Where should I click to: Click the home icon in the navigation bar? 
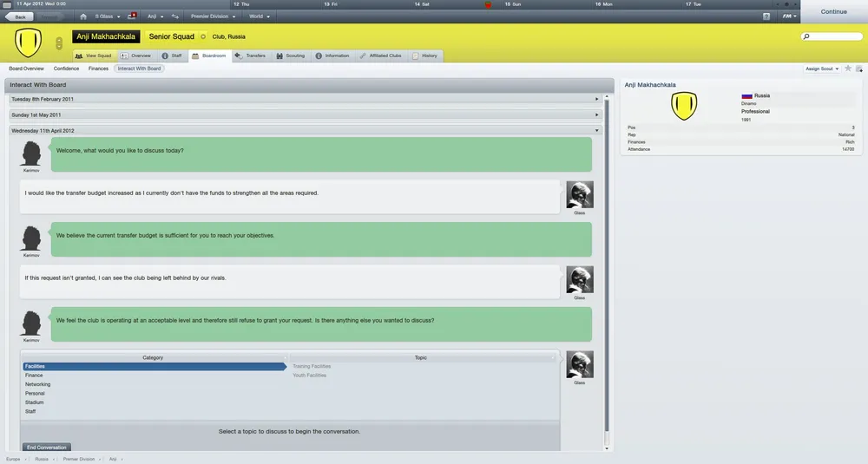[x=83, y=16]
